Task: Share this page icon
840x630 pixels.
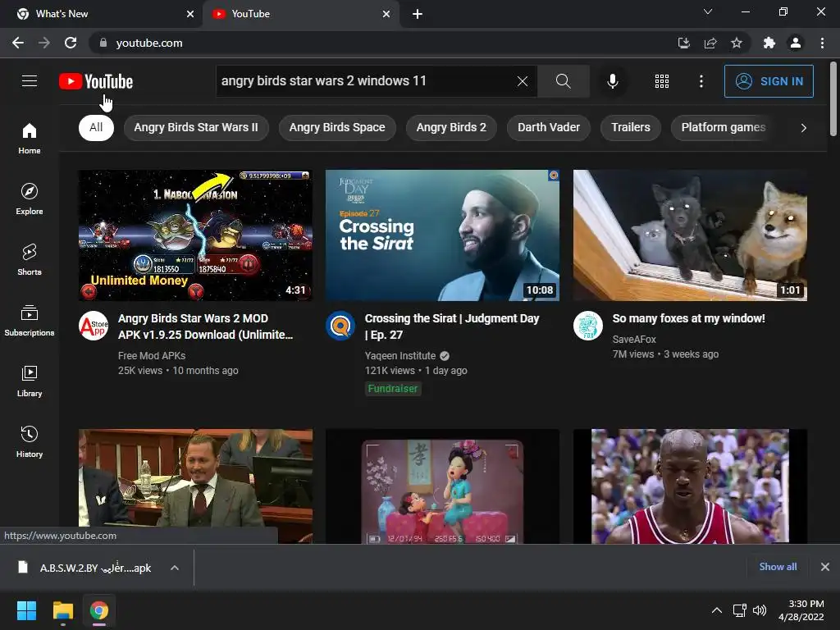Action: click(x=710, y=43)
